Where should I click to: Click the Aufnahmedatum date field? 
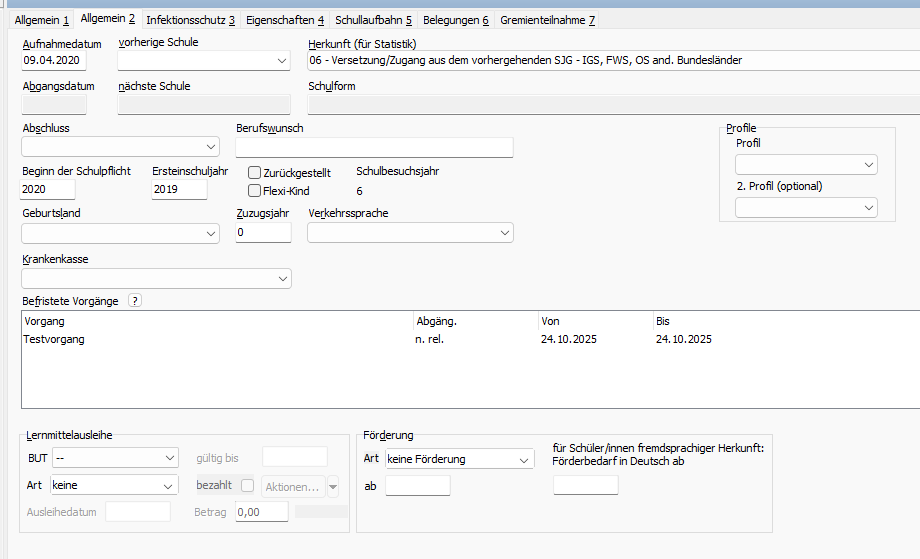point(54,61)
